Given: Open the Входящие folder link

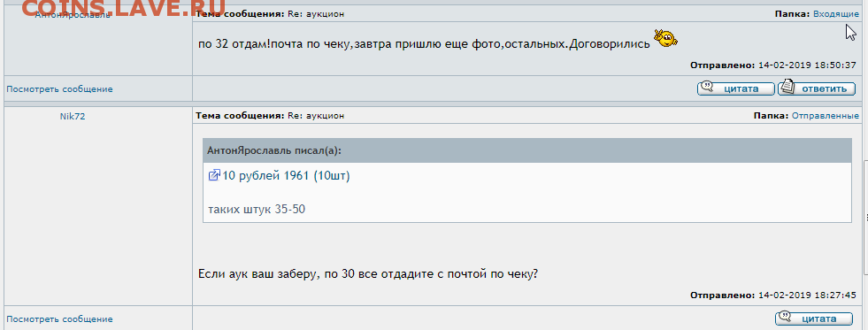Looking at the screenshot, I should [x=836, y=14].
